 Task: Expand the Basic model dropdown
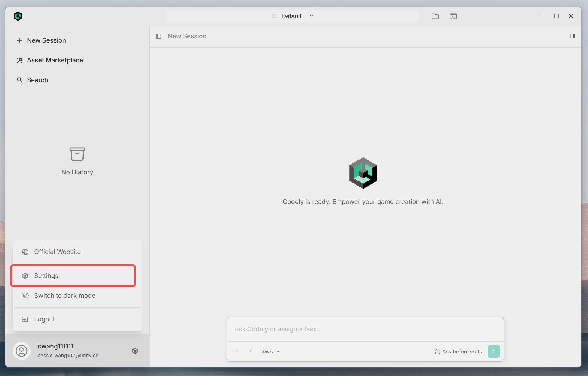[x=270, y=351]
